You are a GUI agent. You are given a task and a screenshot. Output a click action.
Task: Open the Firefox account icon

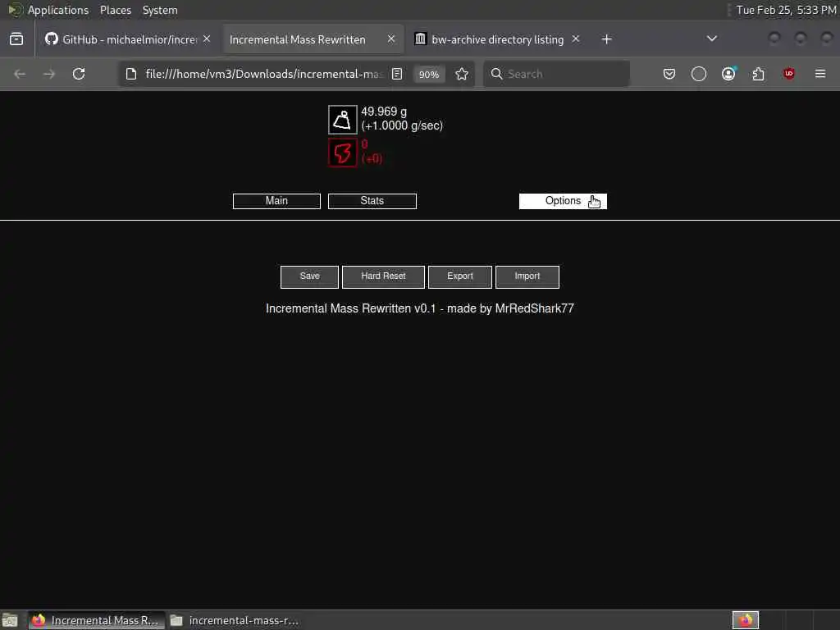pyautogui.click(x=728, y=74)
